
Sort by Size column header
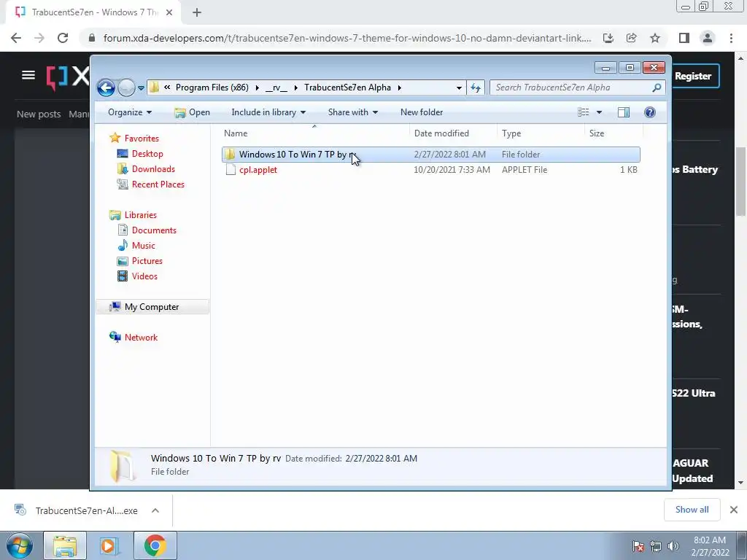pos(614,133)
